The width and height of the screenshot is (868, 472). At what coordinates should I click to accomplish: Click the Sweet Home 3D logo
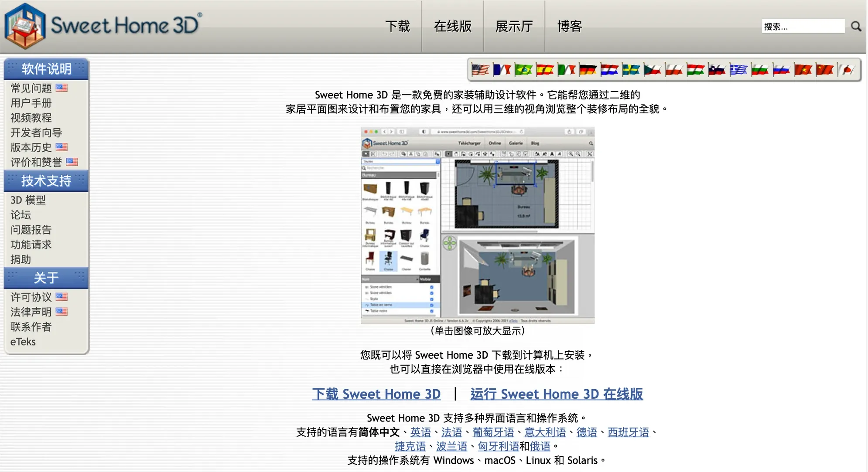coord(103,26)
